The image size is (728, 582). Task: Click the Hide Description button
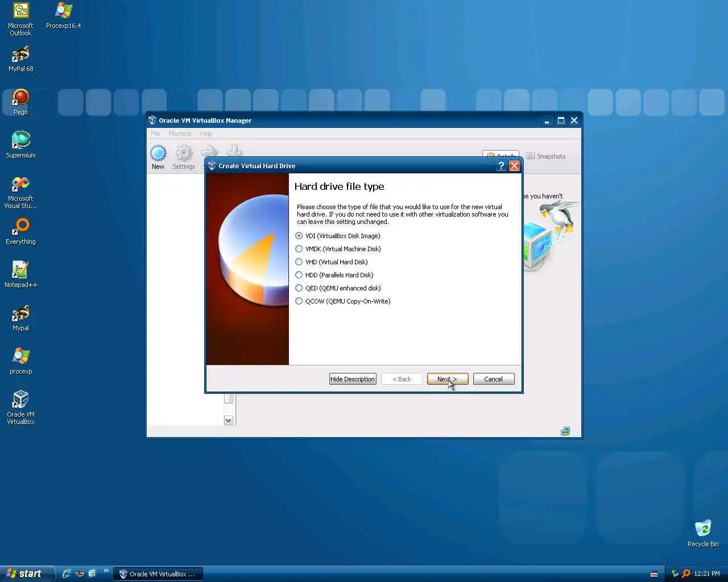coord(353,379)
